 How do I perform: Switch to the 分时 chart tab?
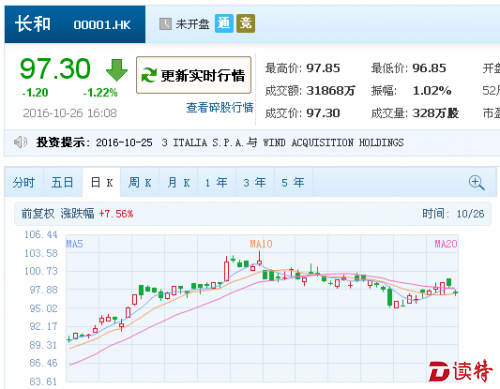pos(24,182)
